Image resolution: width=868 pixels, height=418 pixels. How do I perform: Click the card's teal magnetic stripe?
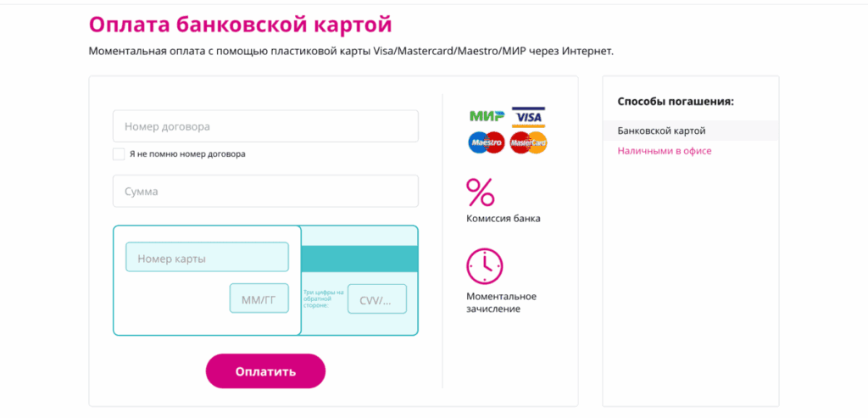(x=359, y=259)
